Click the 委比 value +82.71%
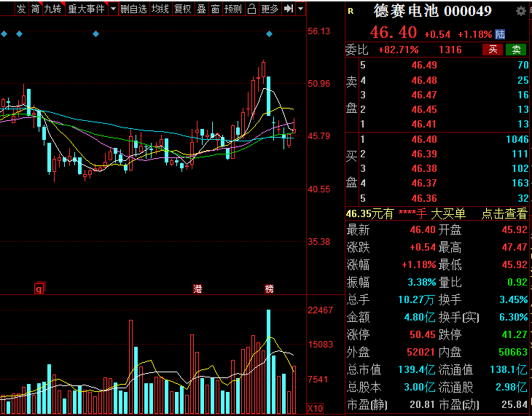The width and height of the screenshot is (532, 416). [399, 50]
